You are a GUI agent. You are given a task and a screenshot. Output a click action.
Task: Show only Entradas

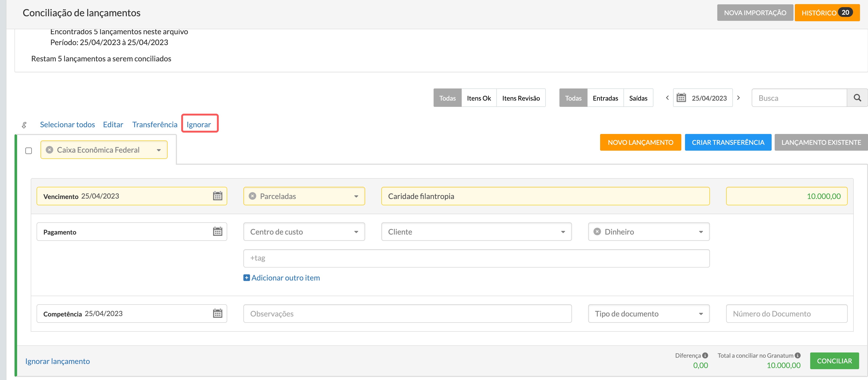pyautogui.click(x=606, y=98)
